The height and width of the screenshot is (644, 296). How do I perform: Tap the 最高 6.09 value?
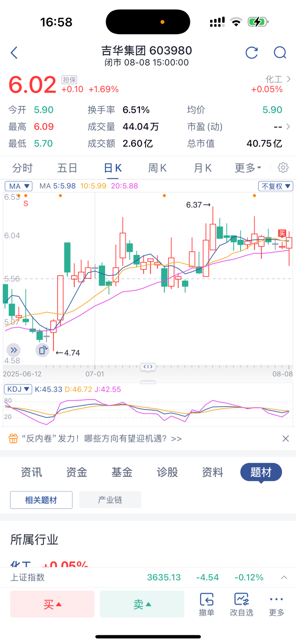point(44,127)
